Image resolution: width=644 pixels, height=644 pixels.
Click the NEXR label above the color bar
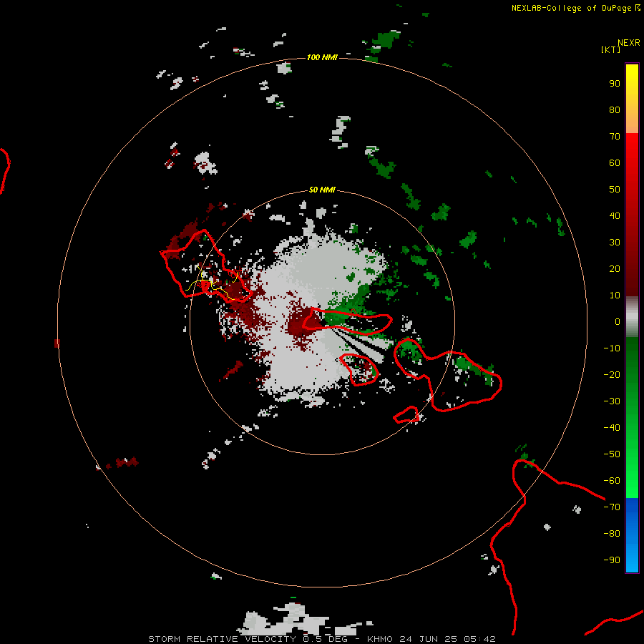pyautogui.click(x=629, y=43)
